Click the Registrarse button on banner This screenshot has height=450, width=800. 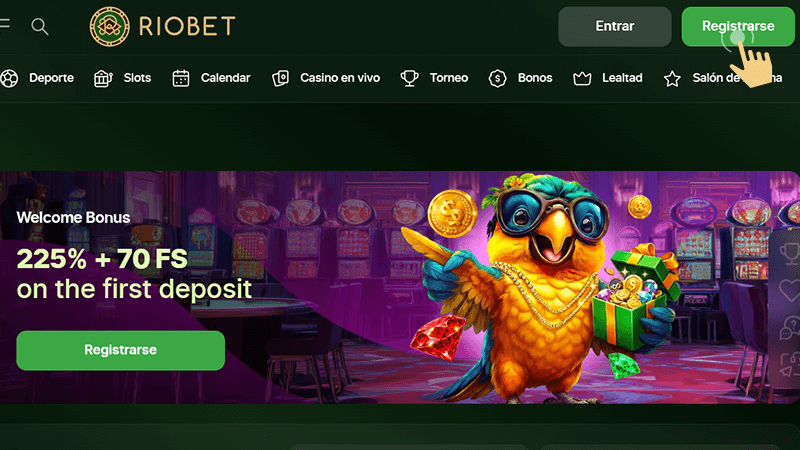(120, 350)
